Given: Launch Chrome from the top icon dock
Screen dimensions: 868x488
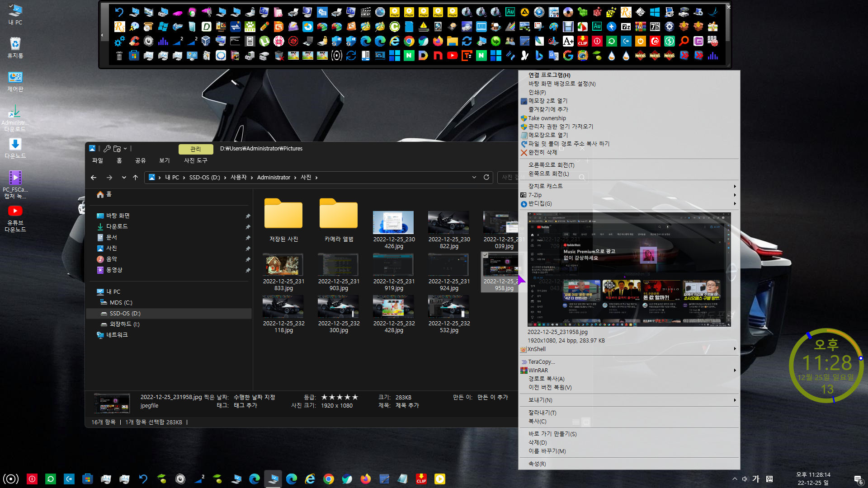Looking at the screenshot, I should (x=409, y=41).
